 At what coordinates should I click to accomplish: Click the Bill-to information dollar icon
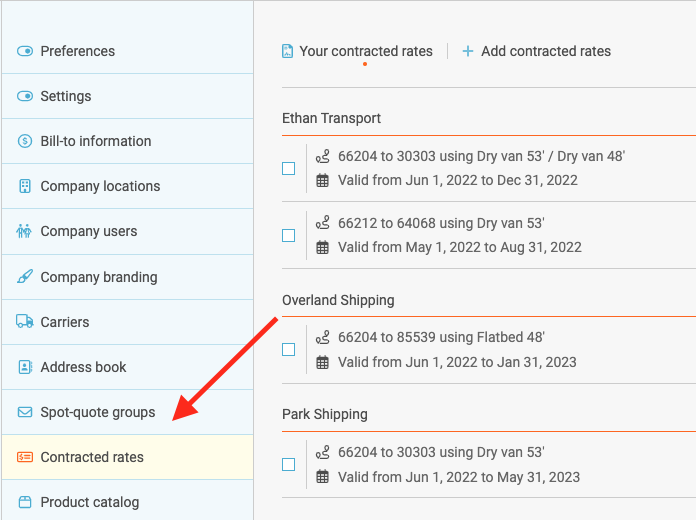click(25, 141)
